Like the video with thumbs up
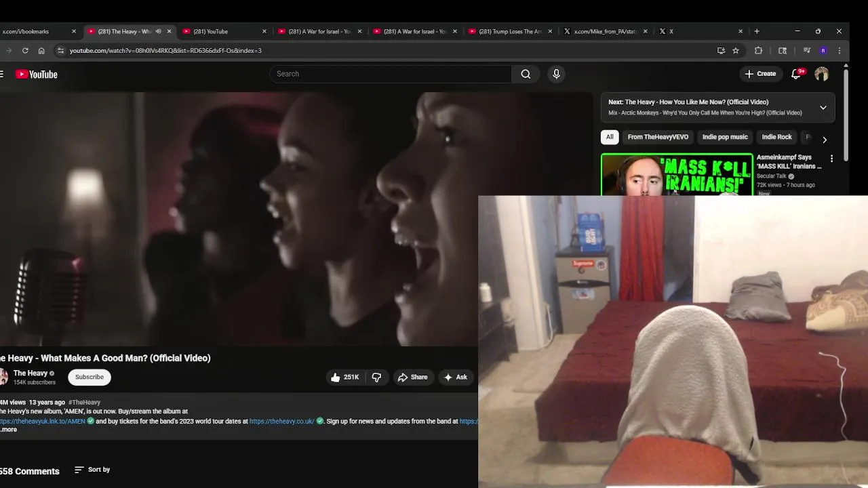 coord(344,377)
